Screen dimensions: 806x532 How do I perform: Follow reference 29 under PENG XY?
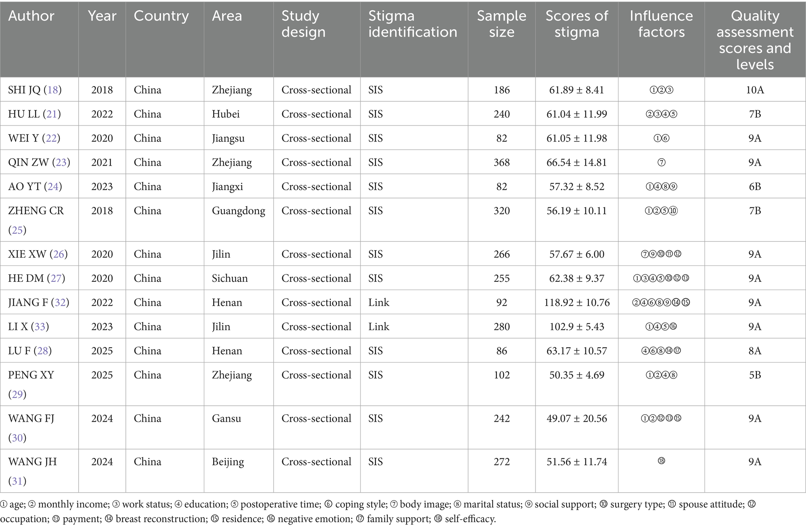[17, 394]
